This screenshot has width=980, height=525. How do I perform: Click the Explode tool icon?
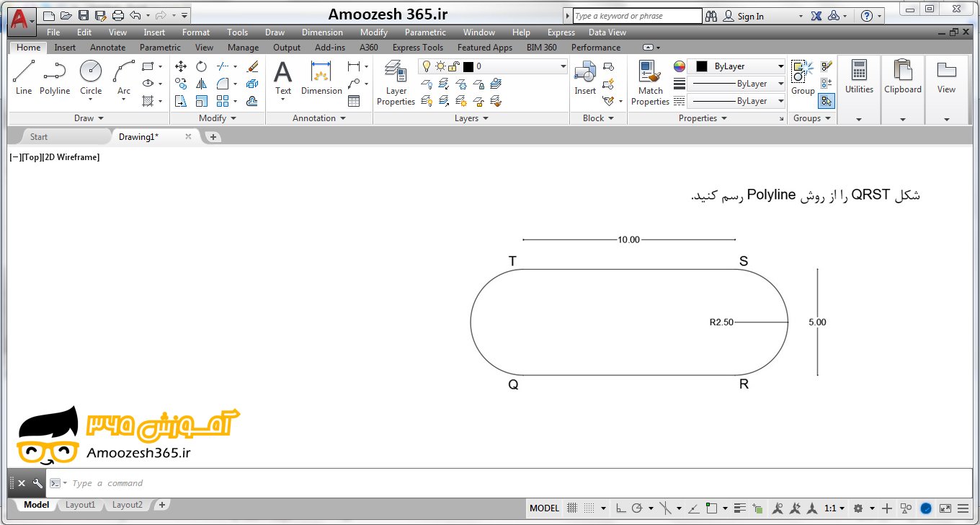[252, 84]
